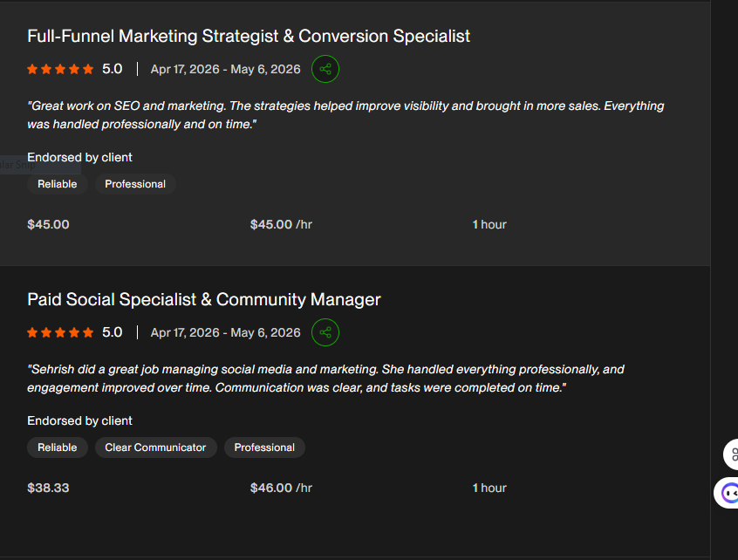Share the Full-Funnel Marketing Strategist review

tap(325, 69)
